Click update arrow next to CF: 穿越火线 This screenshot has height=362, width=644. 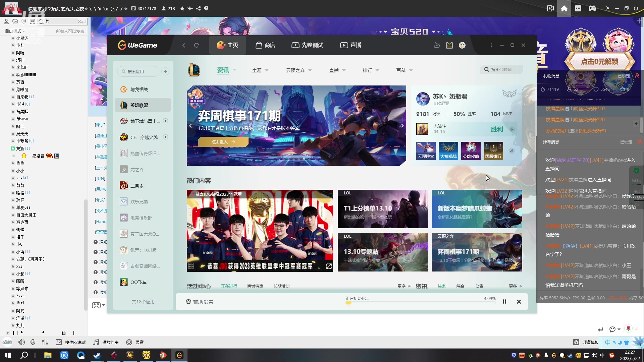pos(165,137)
